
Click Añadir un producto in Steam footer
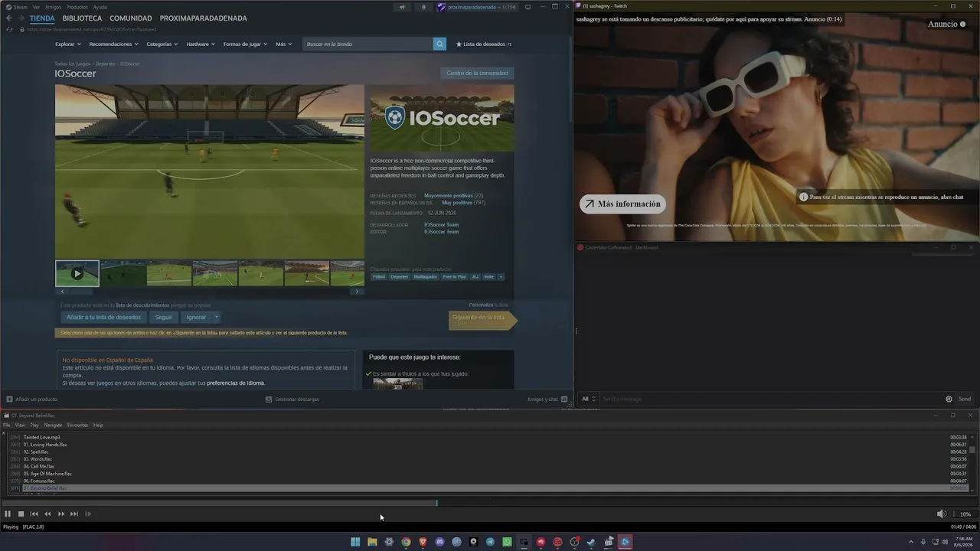coord(32,399)
